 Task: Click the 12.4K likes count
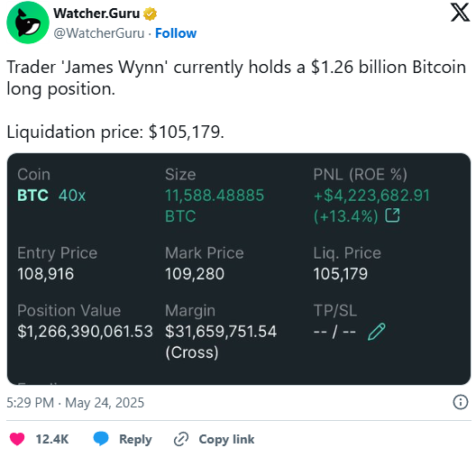52,439
